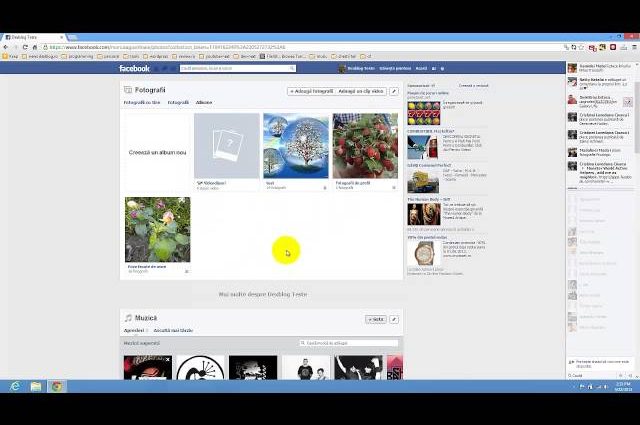Open the empty video album placeholder thumbnail

pyautogui.click(x=227, y=146)
